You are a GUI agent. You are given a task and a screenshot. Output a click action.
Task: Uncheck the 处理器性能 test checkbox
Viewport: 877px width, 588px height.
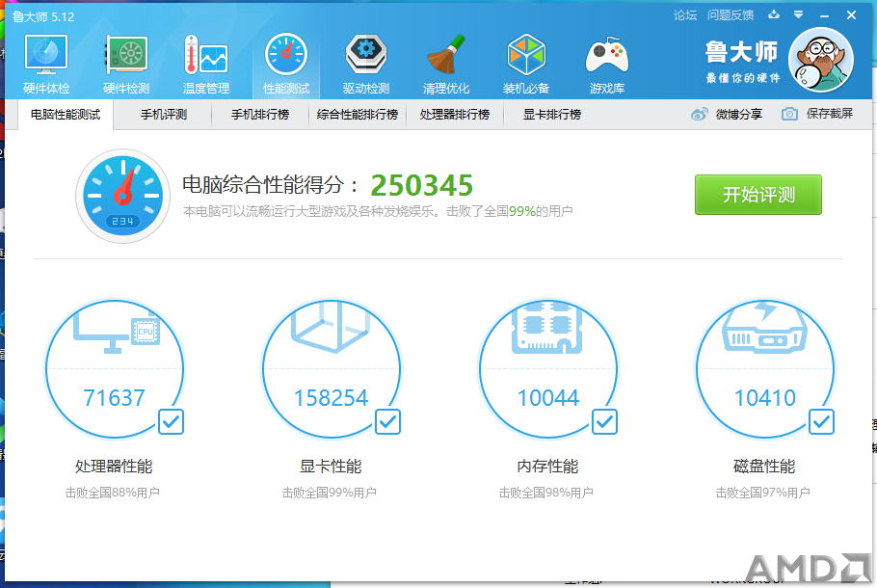point(171,421)
